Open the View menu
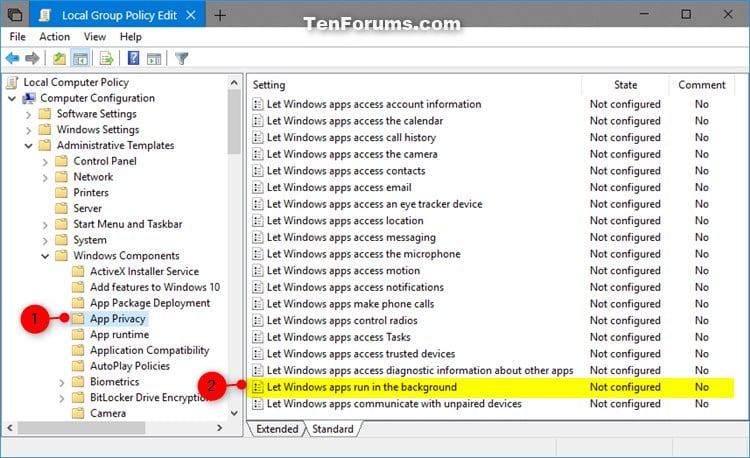 pos(95,37)
